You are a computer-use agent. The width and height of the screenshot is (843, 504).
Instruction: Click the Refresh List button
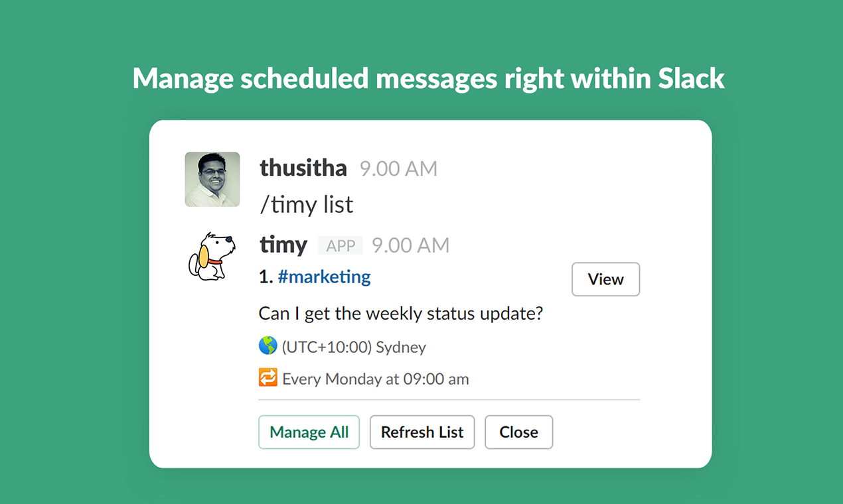pos(422,432)
